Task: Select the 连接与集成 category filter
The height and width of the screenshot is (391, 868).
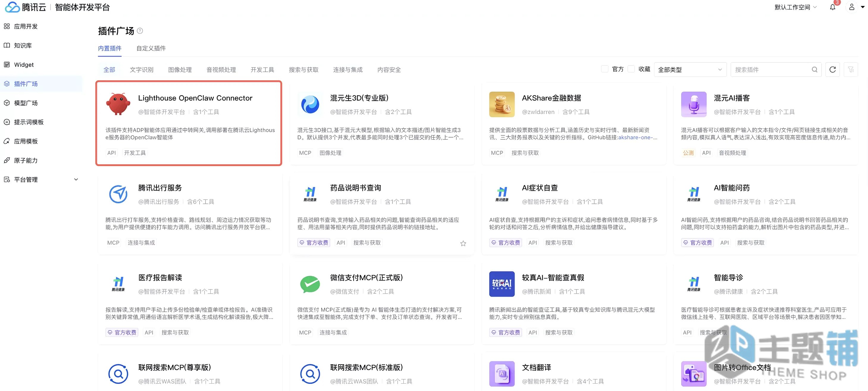Action: coord(348,69)
